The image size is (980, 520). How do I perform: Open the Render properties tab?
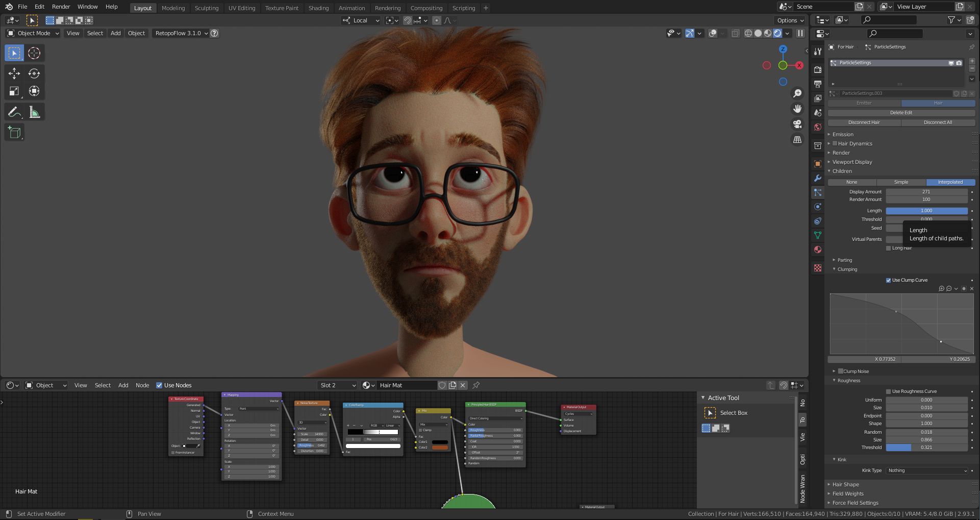tap(818, 70)
